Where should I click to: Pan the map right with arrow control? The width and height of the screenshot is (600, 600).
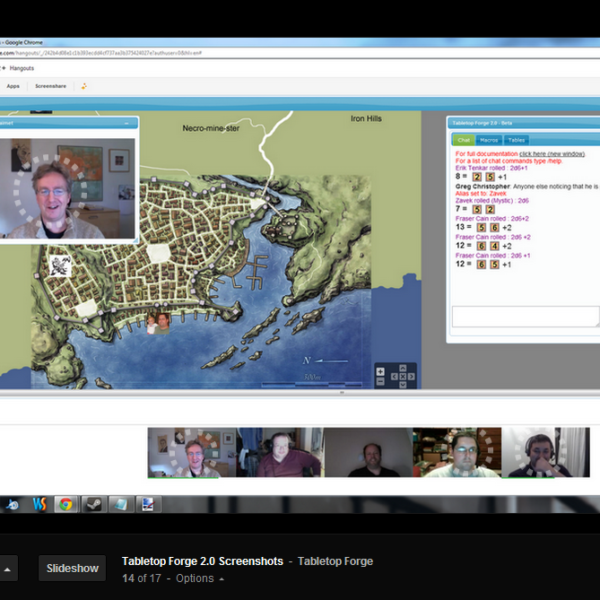click(412, 377)
